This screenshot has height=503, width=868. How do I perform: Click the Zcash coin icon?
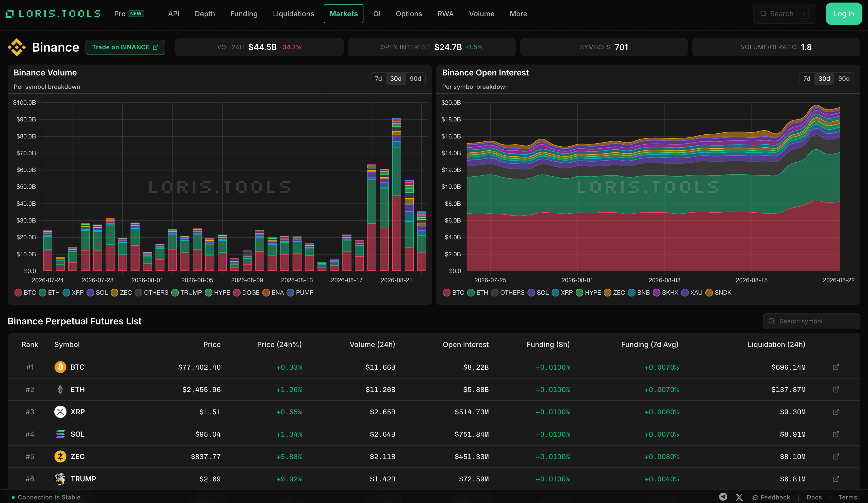tap(60, 457)
